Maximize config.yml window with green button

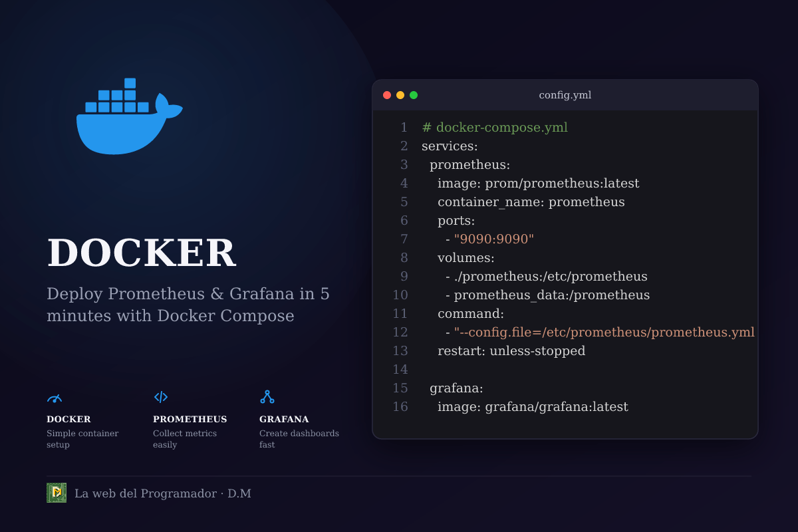[414, 95]
